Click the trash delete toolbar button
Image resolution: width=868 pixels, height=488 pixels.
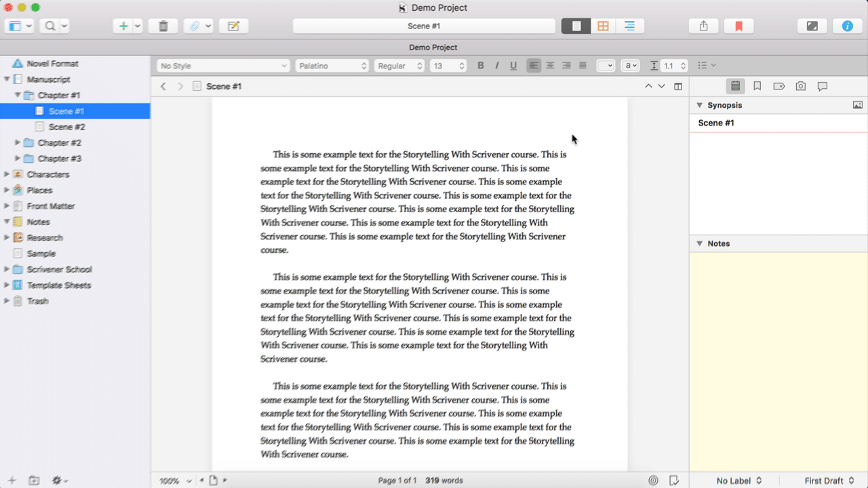(163, 26)
